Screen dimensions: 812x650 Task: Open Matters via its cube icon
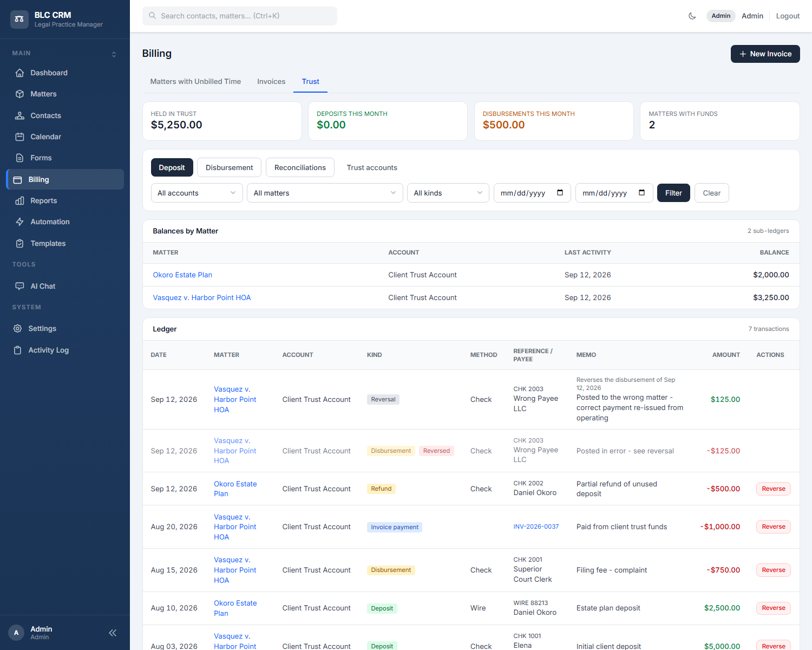tap(19, 94)
